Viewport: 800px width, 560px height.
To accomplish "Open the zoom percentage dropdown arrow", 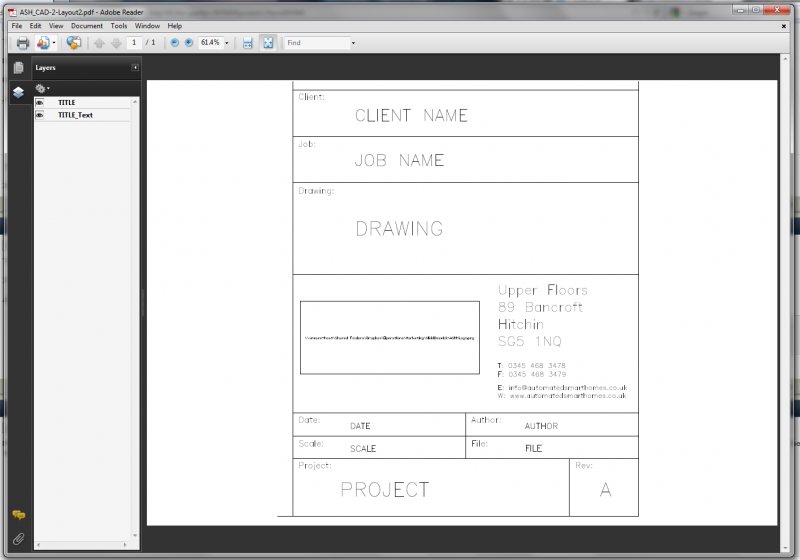I will [227, 43].
